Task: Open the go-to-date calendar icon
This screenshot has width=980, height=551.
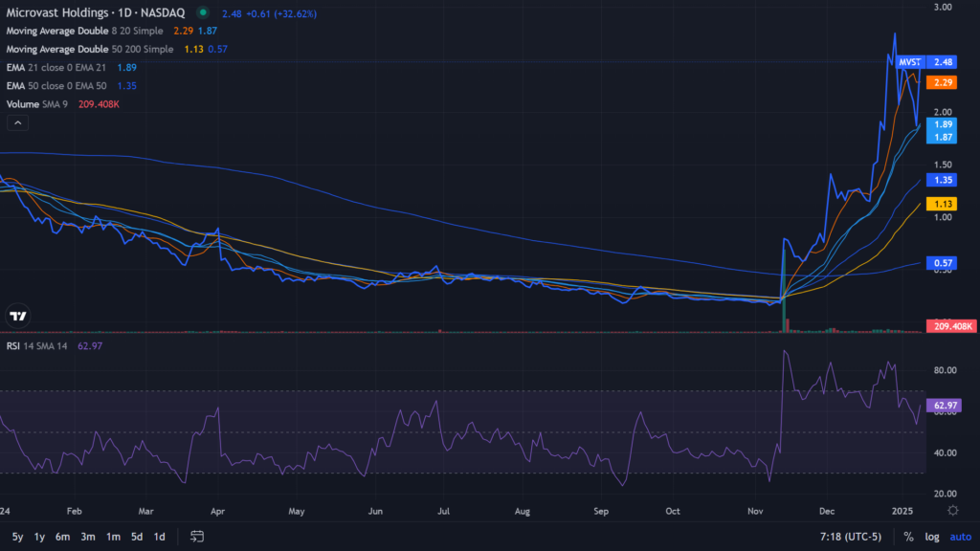Action: click(x=197, y=537)
